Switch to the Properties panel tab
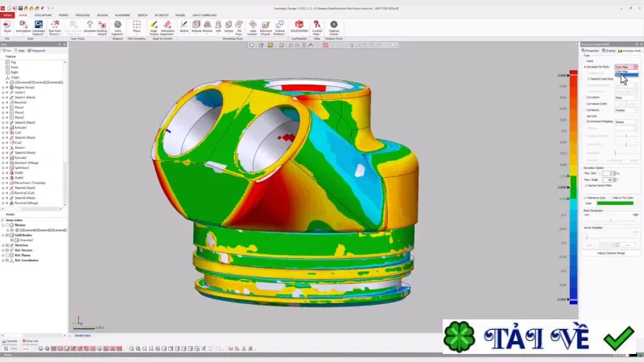This screenshot has width=644, height=362. pyautogui.click(x=591, y=51)
